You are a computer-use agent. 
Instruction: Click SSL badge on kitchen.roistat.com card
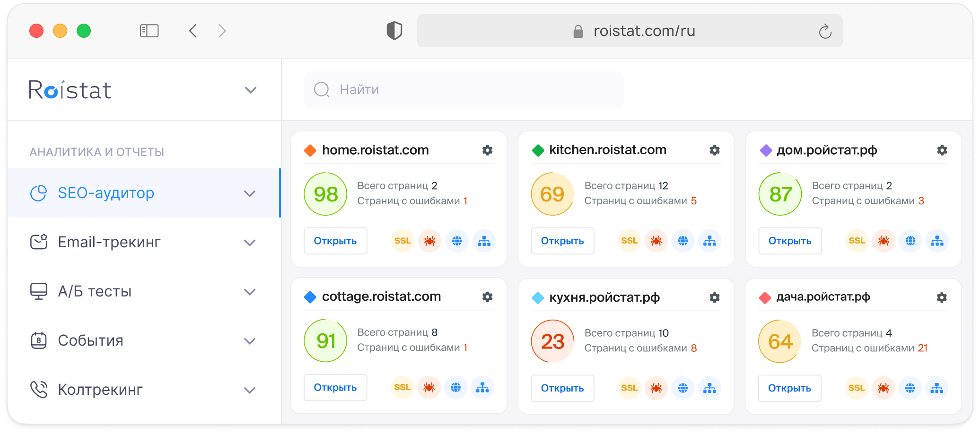pos(630,241)
